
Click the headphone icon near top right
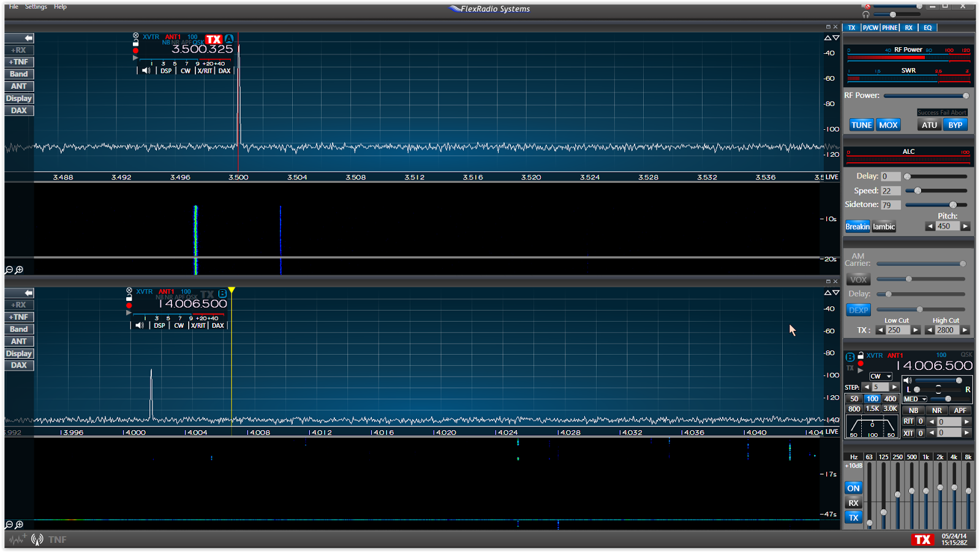[865, 14]
